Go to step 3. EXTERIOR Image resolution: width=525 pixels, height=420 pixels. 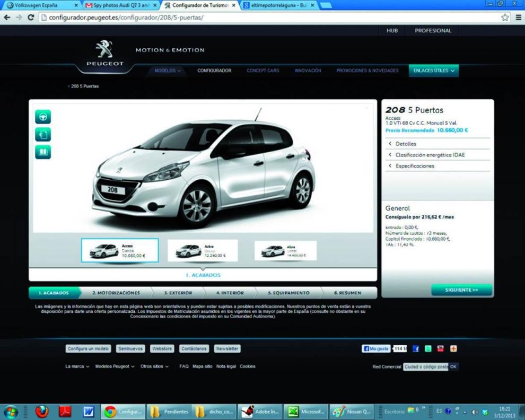(x=178, y=293)
